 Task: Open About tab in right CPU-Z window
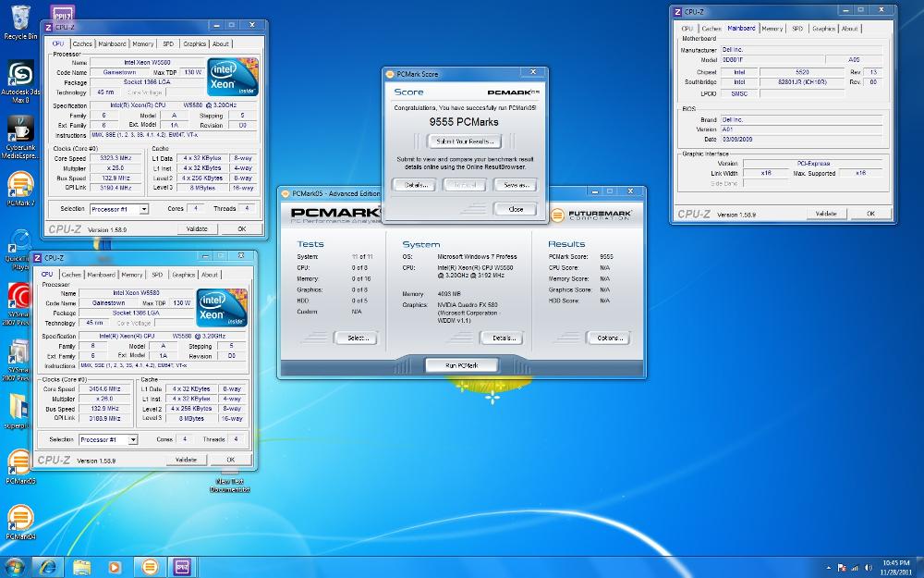click(849, 29)
